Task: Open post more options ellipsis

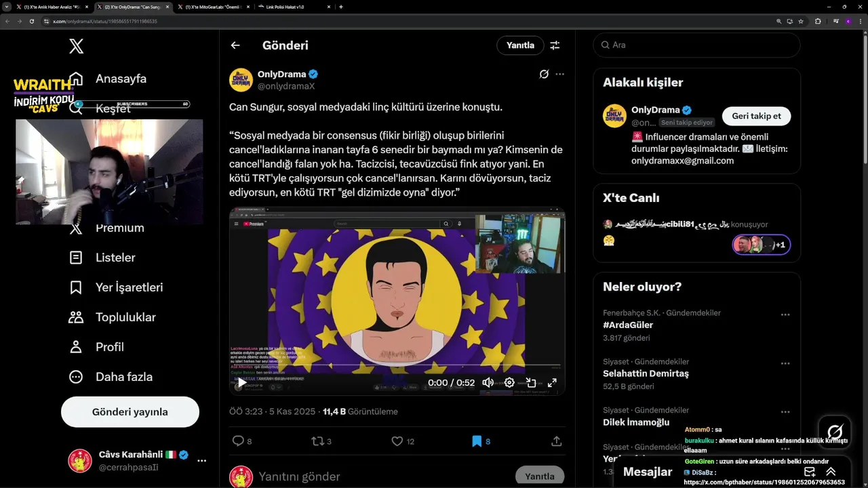Action: click(559, 75)
